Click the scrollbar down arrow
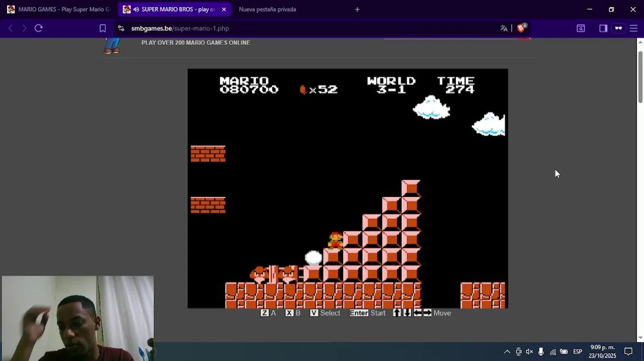 pyautogui.click(x=640, y=338)
